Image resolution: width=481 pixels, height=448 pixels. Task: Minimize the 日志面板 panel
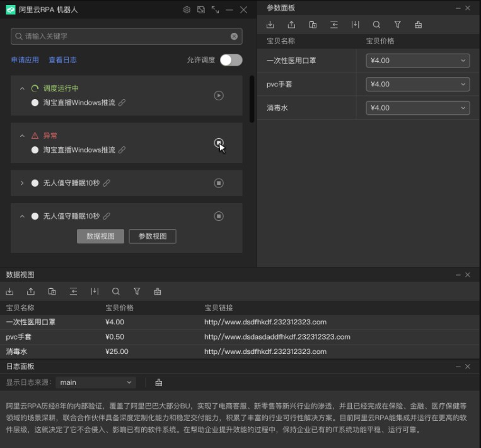[458, 367]
